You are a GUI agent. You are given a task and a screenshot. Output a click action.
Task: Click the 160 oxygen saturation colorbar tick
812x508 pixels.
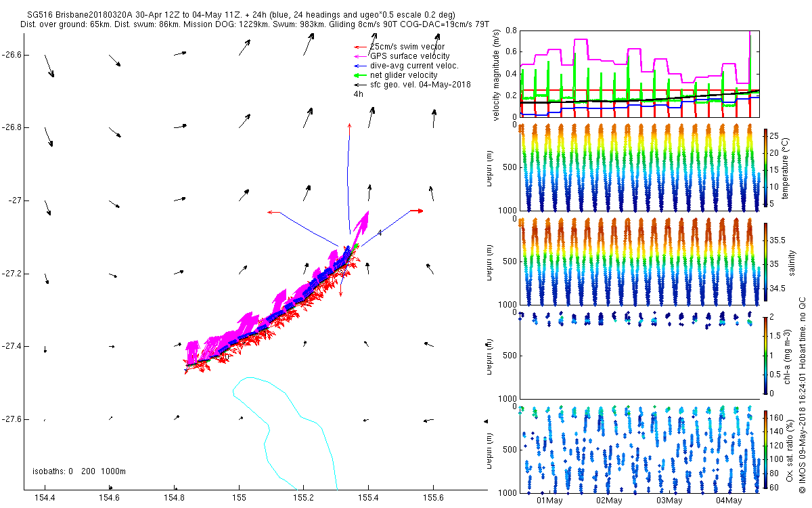(x=777, y=417)
